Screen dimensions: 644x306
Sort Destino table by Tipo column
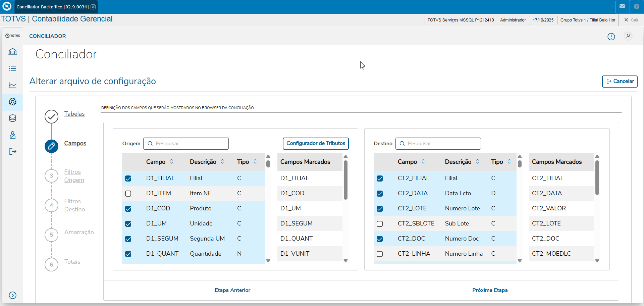pos(509,162)
